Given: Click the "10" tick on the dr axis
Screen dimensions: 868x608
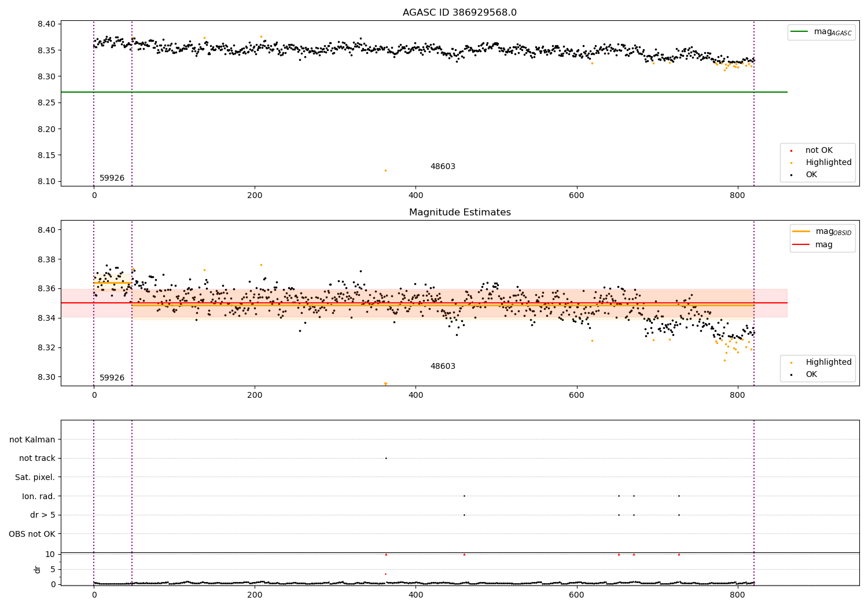Looking at the screenshot, I should 50,554.
